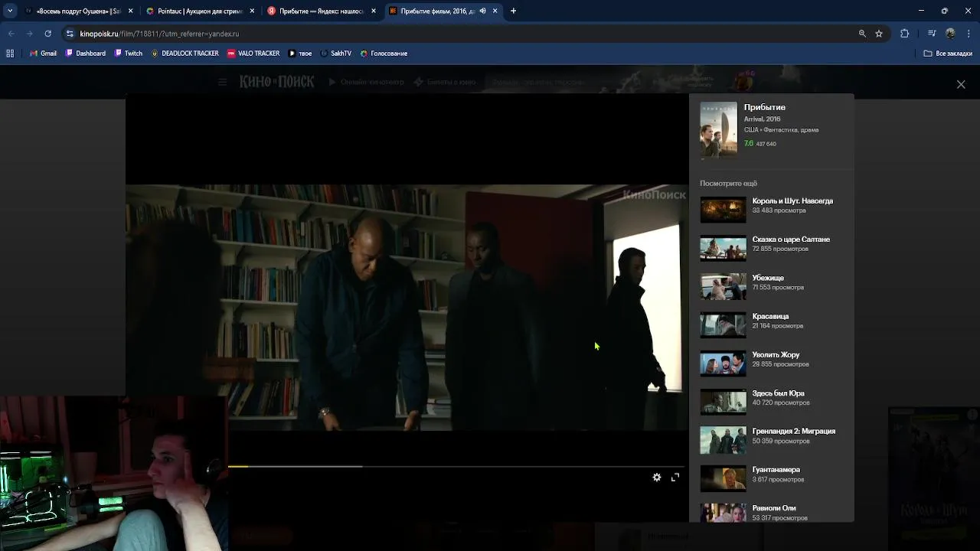This screenshot has width=980, height=551.
Task: Open the VALO TRACKER bookmark
Action: (253, 54)
